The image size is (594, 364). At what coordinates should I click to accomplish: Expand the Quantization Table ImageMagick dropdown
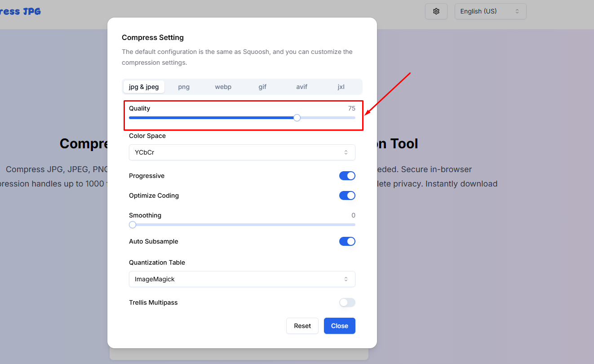coord(242,279)
